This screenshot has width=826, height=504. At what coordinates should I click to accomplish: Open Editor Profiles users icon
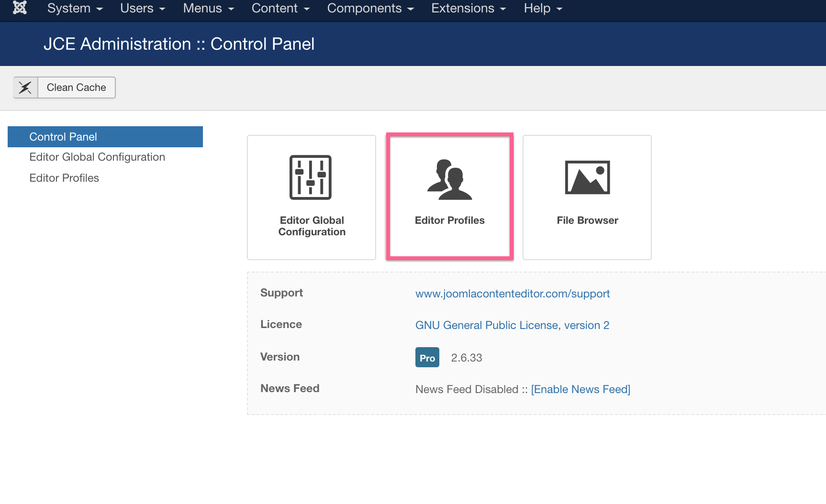click(450, 179)
